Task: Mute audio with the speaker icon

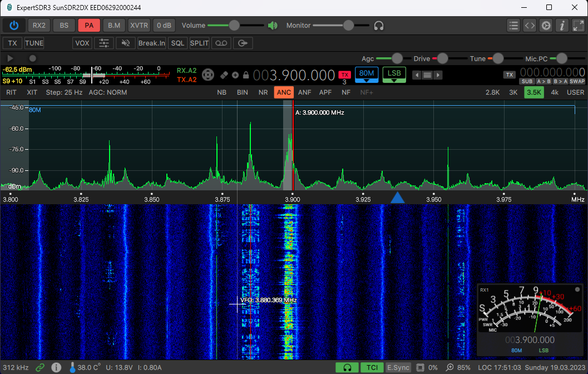Action: coord(273,26)
